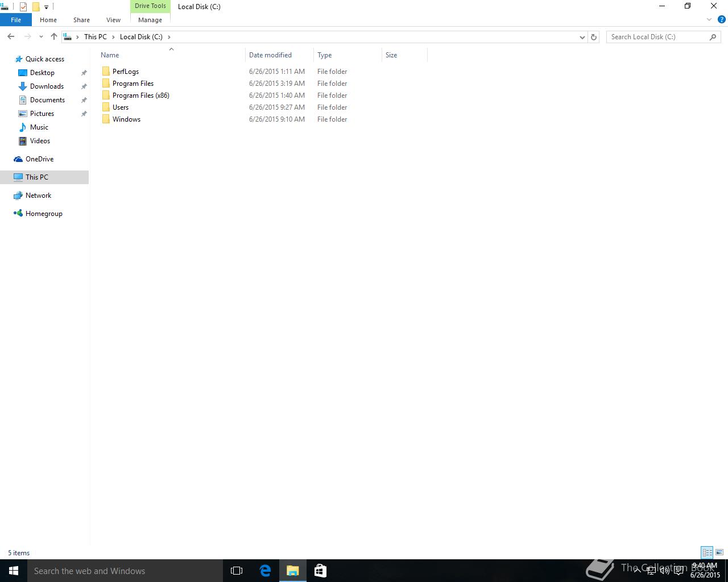Open recent locations dropdown arrow
This screenshot has height=582, width=728.
click(x=41, y=37)
